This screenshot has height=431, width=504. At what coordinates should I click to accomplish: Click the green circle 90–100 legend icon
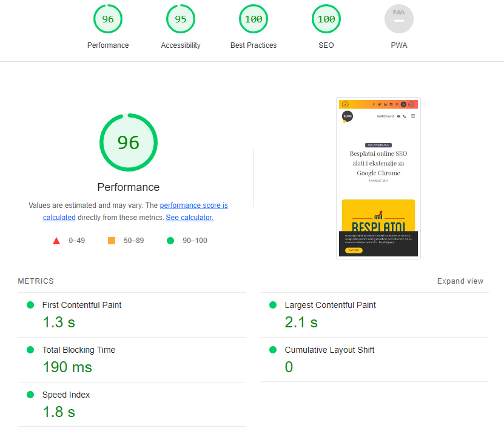(x=170, y=241)
